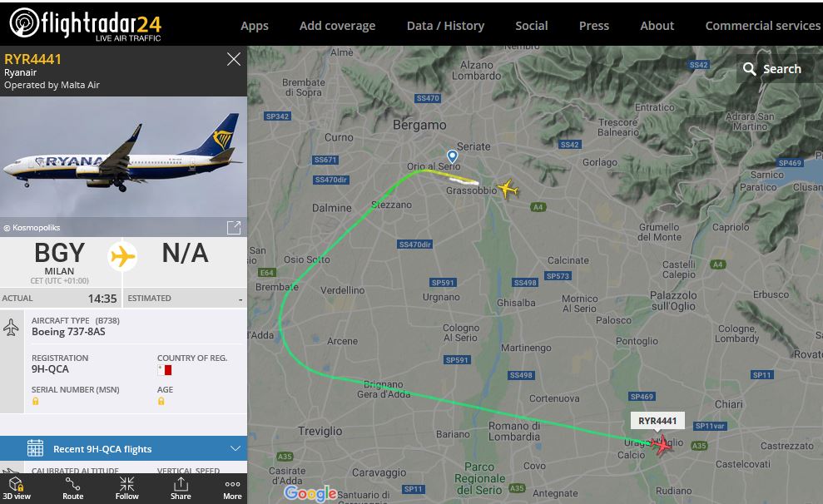Screen dimensions: 823x504
Task: Open the 3D view icon
Action: [x=17, y=488]
